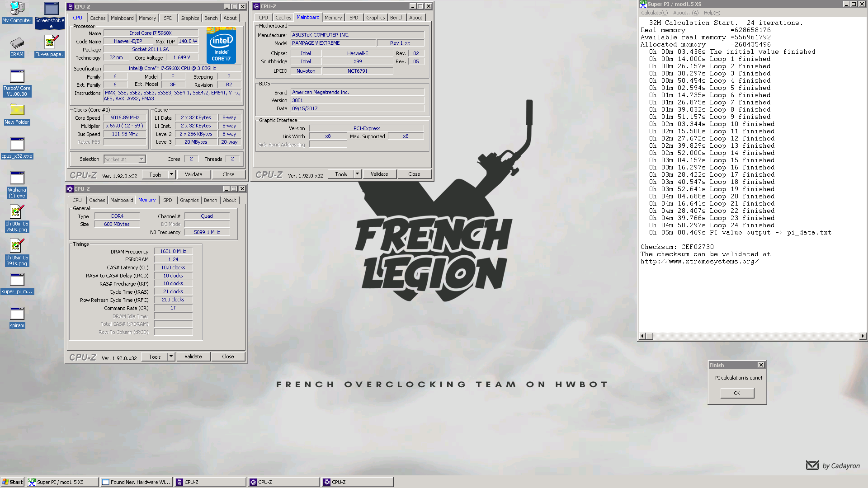This screenshot has height=488, width=868.
Task: Click Close button in Mainboard window
Action: point(414,174)
